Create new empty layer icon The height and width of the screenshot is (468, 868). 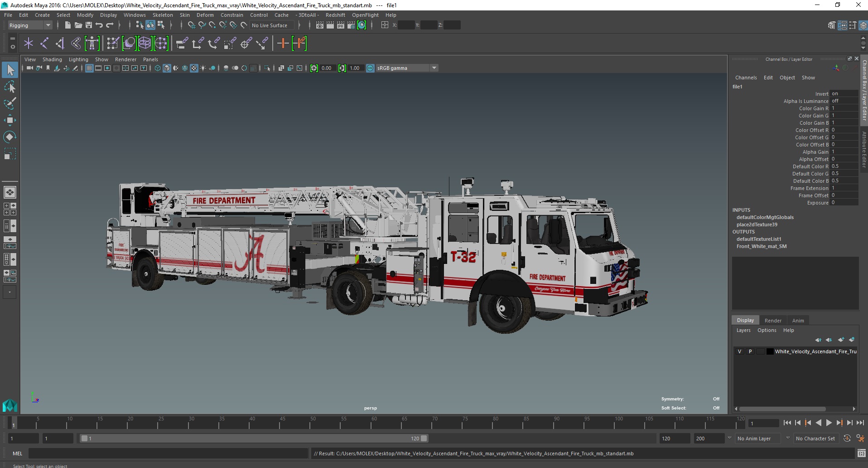click(841, 340)
